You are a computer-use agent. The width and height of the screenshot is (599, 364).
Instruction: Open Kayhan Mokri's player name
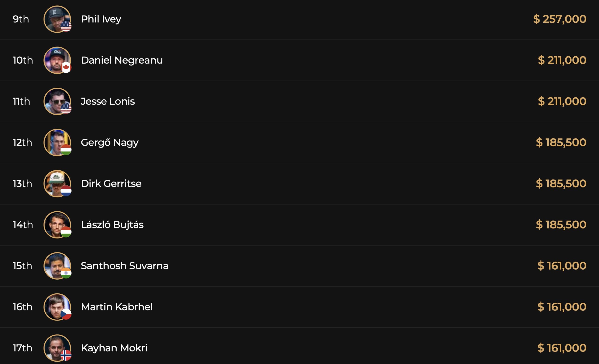coord(114,348)
